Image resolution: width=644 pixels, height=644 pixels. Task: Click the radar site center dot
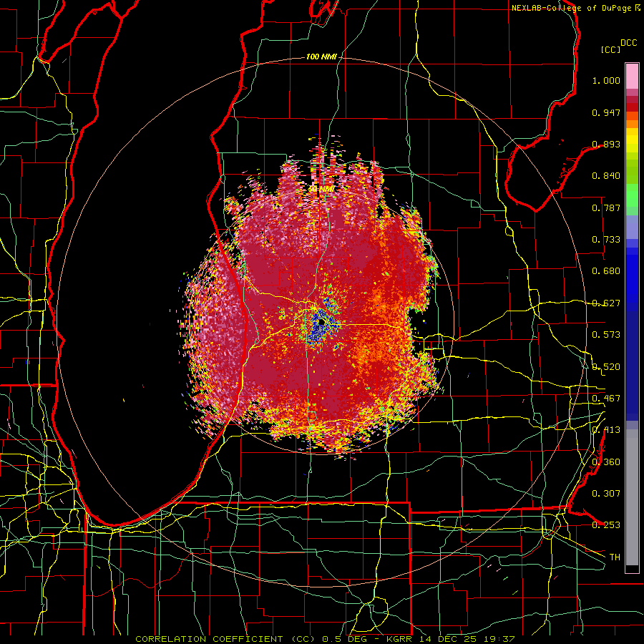(x=321, y=323)
